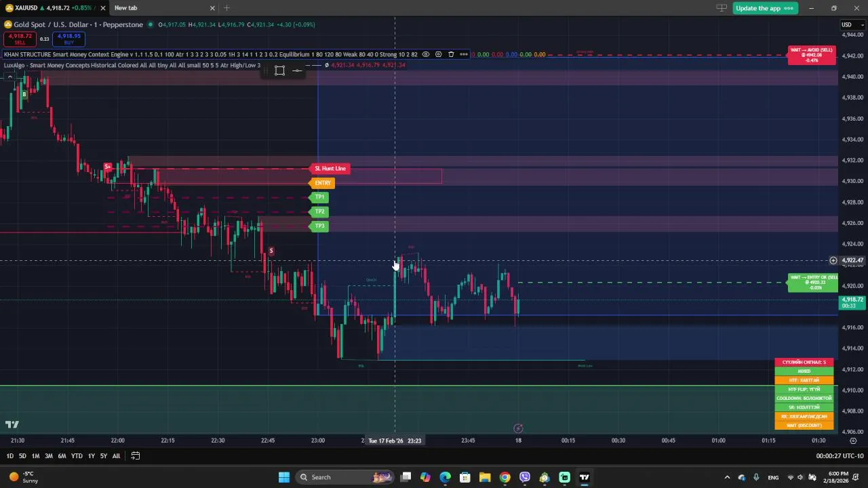
Task: Select the 1D time range
Action: [9, 456]
